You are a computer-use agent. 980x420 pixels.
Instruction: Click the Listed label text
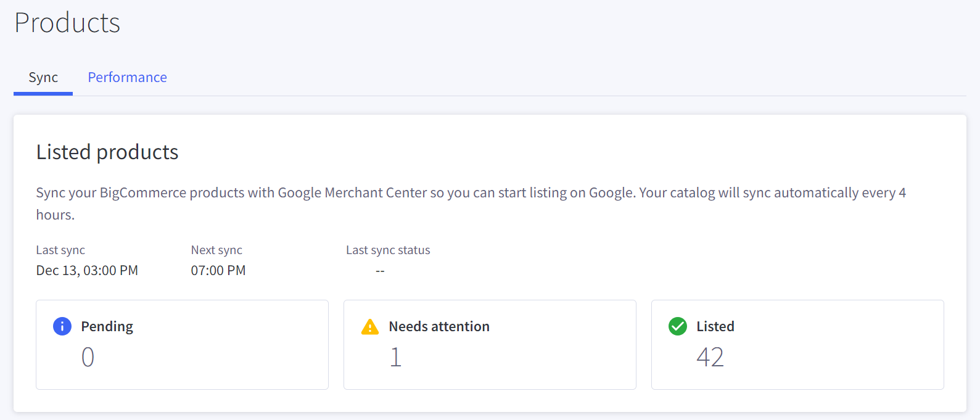[715, 326]
